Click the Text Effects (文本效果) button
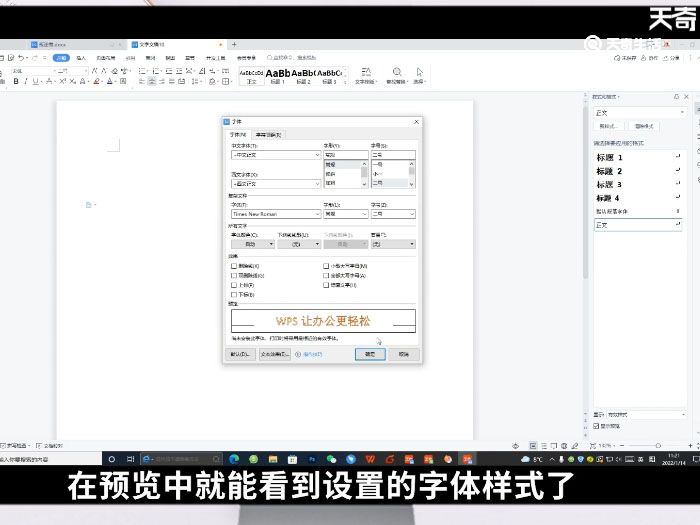 coord(275,354)
